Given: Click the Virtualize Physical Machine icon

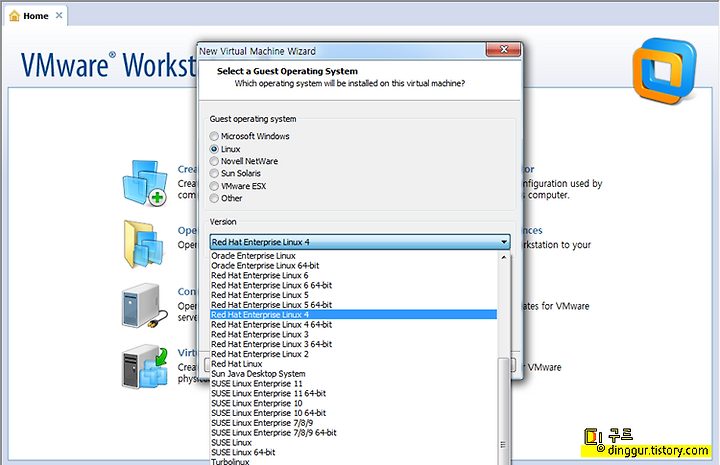Looking at the screenshot, I should click(145, 366).
